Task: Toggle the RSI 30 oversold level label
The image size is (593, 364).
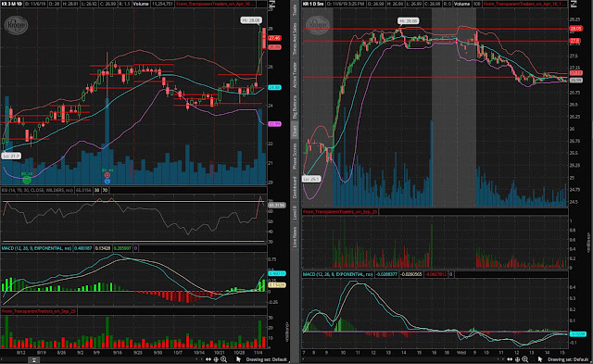Action: 97,190
